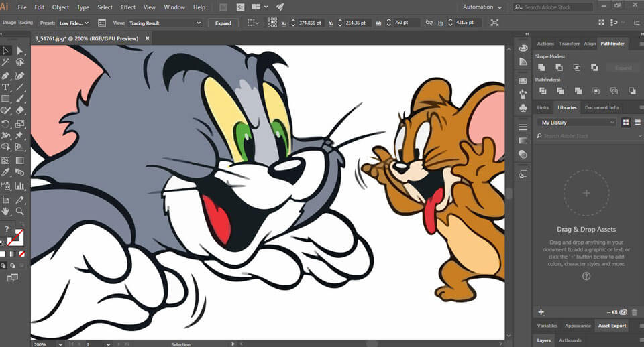Open the Automation workspace switcher
Image resolution: width=644 pixels, height=347 pixels.
(x=482, y=7)
